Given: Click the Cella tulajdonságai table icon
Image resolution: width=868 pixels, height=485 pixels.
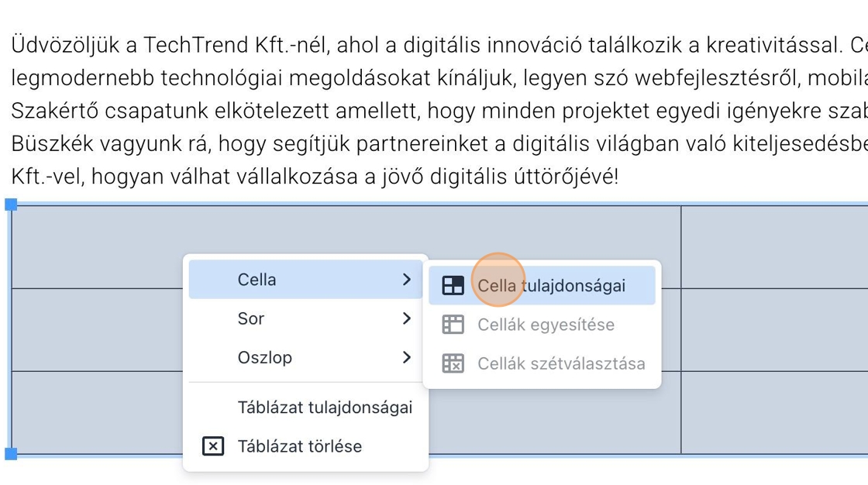Looking at the screenshot, I should point(453,286).
